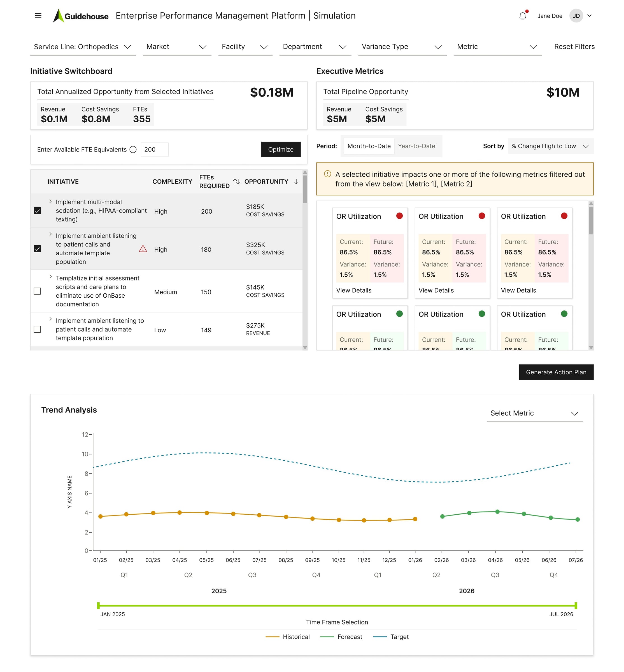Viewport: 624px width, 672px height.
Task: Check the Templatize initial assessment scripts initiative
Action: tap(37, 291)
